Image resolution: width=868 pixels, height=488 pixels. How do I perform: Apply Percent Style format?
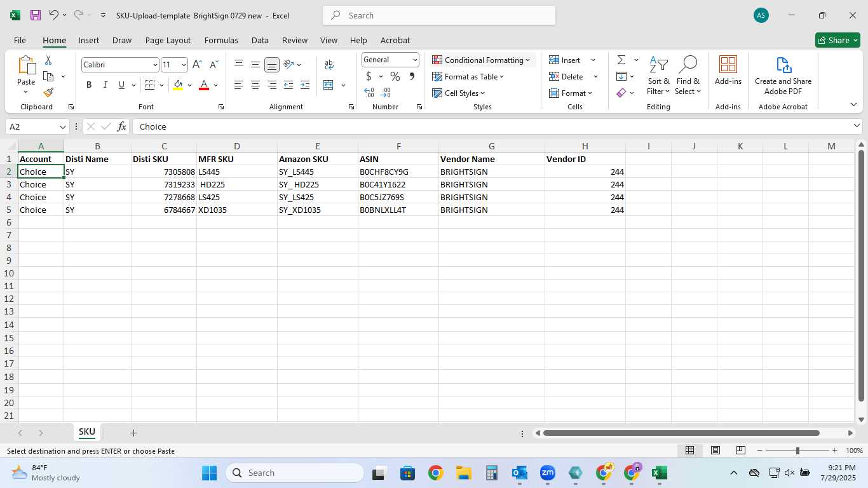click(395, 76)
